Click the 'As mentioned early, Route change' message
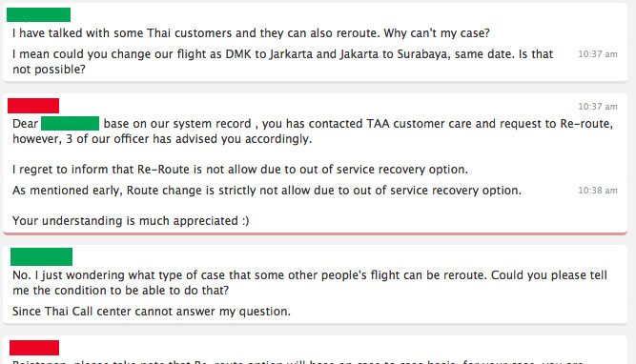This screenshot has width=636, height=364. (x=267, y=191)
